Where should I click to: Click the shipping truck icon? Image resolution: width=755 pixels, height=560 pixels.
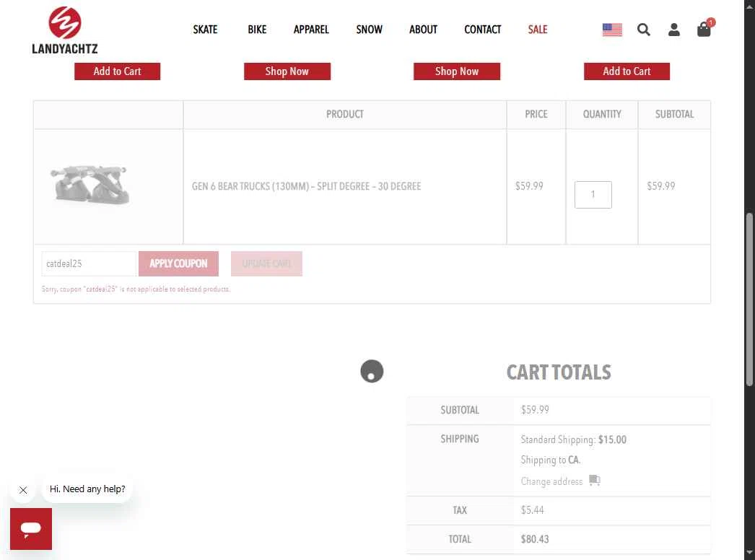[594, 480]
